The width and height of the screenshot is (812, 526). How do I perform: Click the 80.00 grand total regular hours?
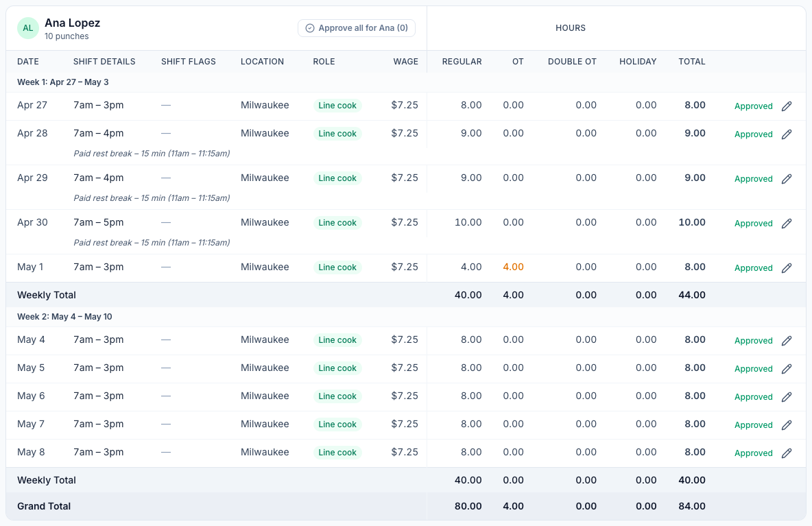pyautogui.click(x=468, y=506)
